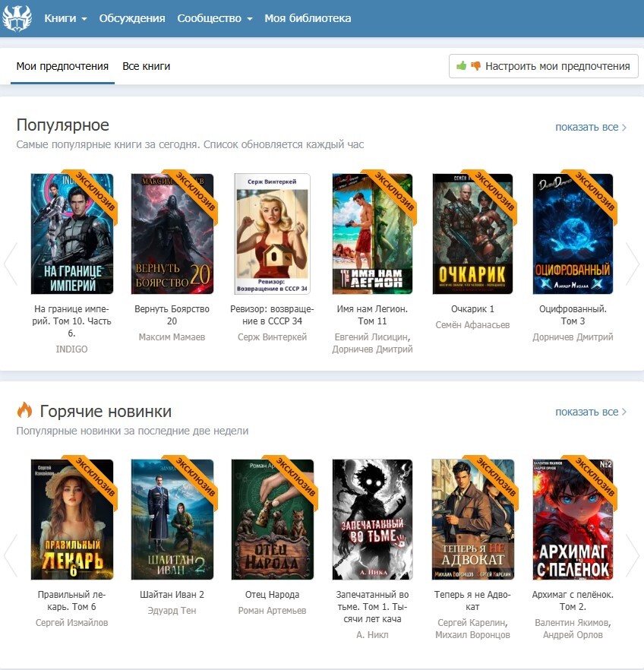Click right carousel arrow in Популярное
This screenshot has width=644, height=670.
[x=633, y=264]
